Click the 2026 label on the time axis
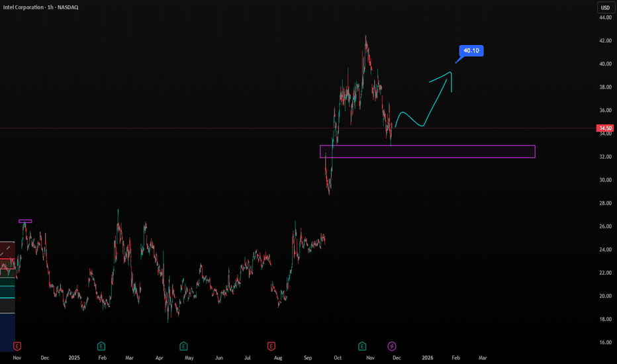Image resolution: width=617 pixels, height=364 pixels. [x=426, y=357]
